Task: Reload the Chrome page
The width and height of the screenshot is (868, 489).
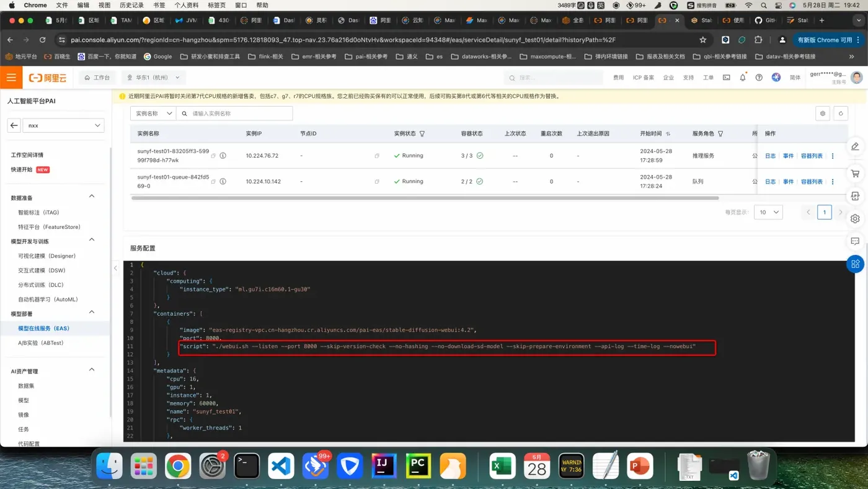Action: pyautogui.click(x=42, y=40)
